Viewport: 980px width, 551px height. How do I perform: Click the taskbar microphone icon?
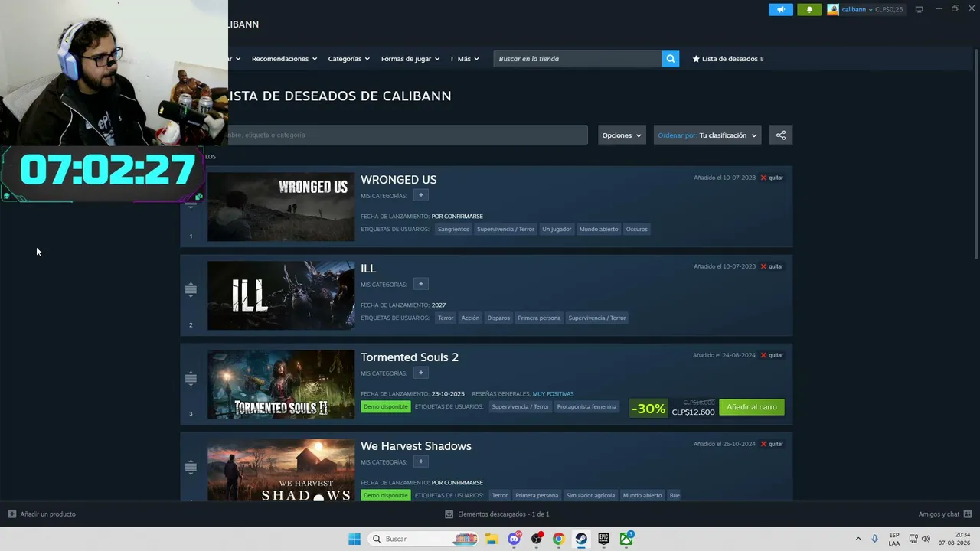coord(874,539)
